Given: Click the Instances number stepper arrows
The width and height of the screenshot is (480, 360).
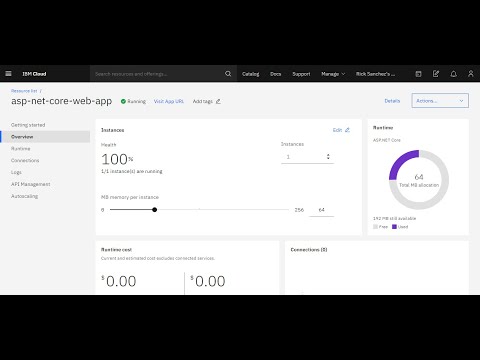Looking at the screenshot, I should click(x=328, y=156).
